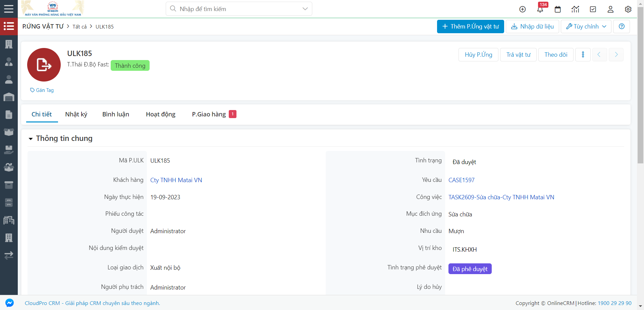Image resolution: width=644 pixels, height=310 pixels.
Task: Switch to the Chi tiết tab
Action: click(x=42, y=114)
